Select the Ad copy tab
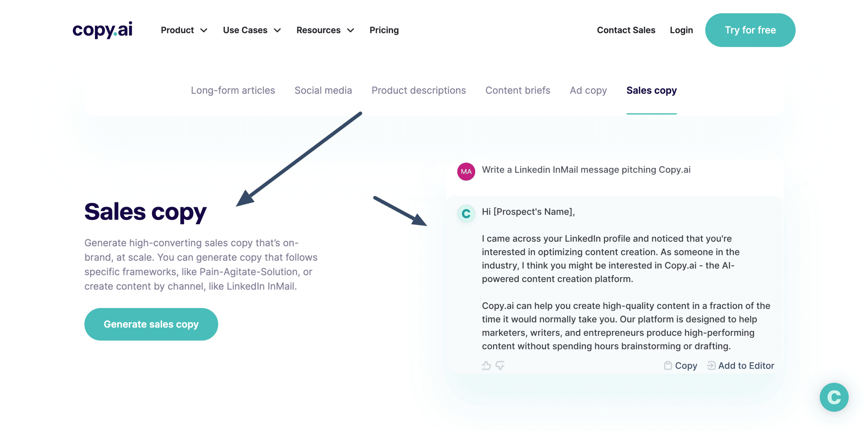 pyautogui.click(x=588, y=90)
